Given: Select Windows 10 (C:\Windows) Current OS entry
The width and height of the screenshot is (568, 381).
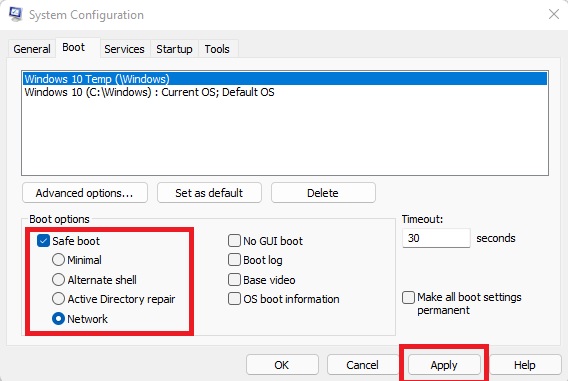Looking at the screenshot, I should coord(285,92).
